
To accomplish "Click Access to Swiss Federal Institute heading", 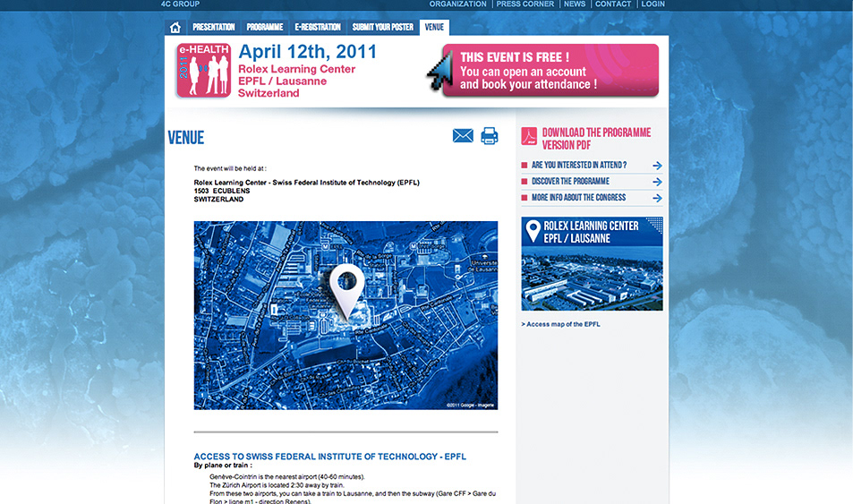I will click(329, 457).
